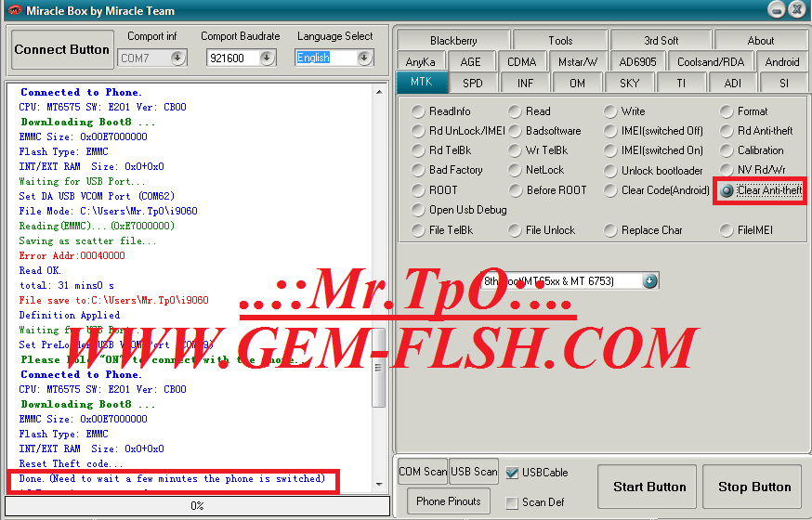Viewport: 812px width, 520px height.
Task: Switch to the SI tab
Action: pos(783,83)
